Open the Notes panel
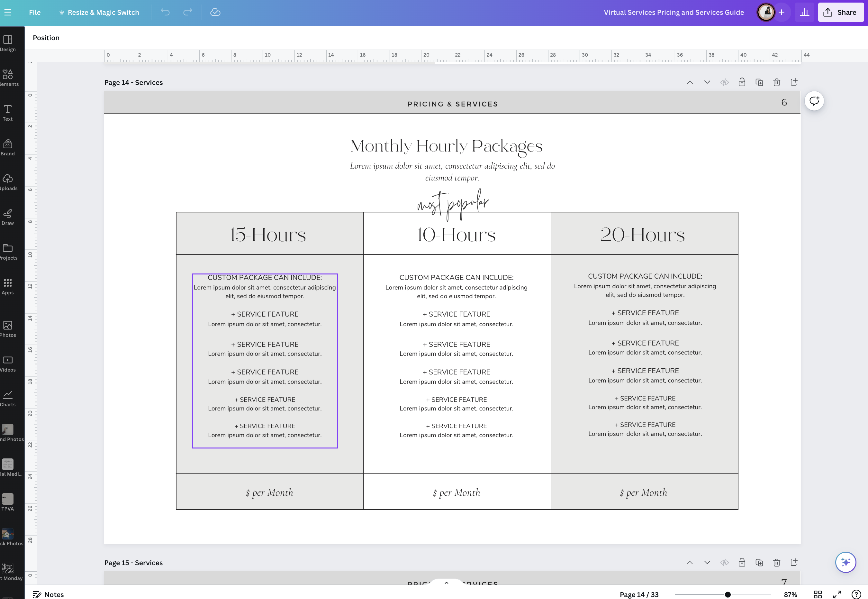868x599 pixels. pos(48,594)
